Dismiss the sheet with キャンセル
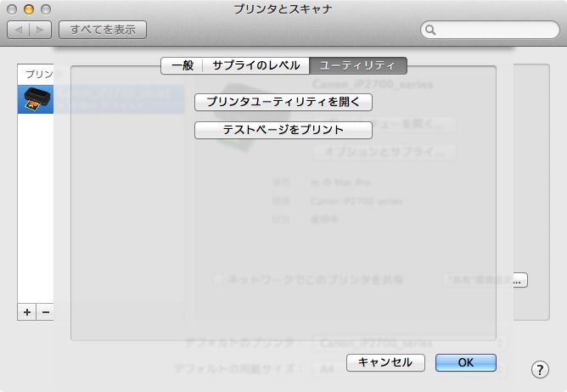Viewport: 567px width, 392px height. click(x=385, y=362)
